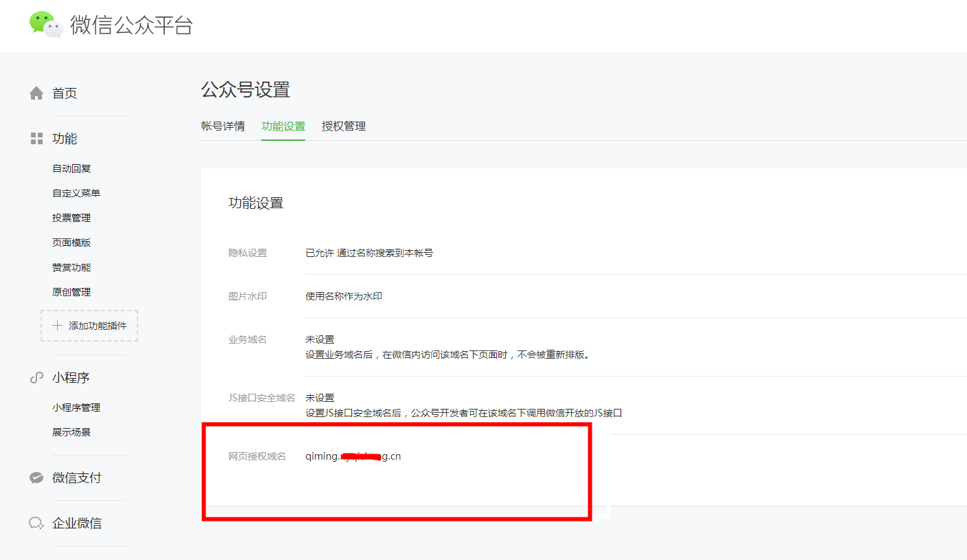Open the 首页 home page

pyautogui.click(x=65, y=93)
